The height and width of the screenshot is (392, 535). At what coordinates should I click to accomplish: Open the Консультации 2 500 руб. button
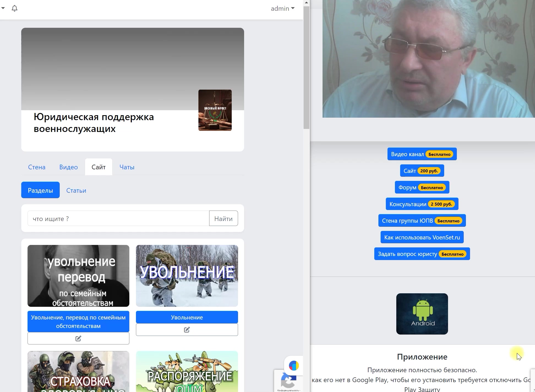tap(422, 204)
